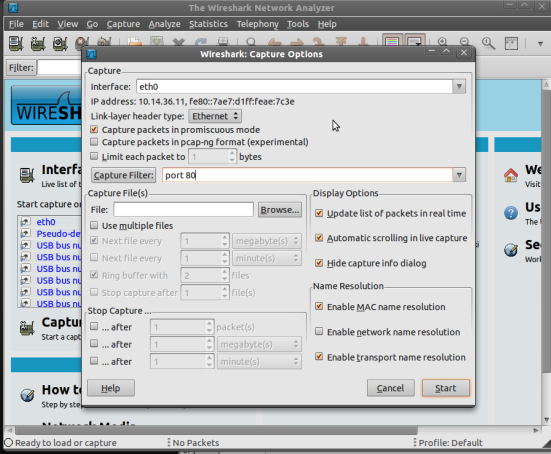Open Next file every minute(s) unit dropdown
Viewport: 551px width, 454px height.
tap(267, 258)
